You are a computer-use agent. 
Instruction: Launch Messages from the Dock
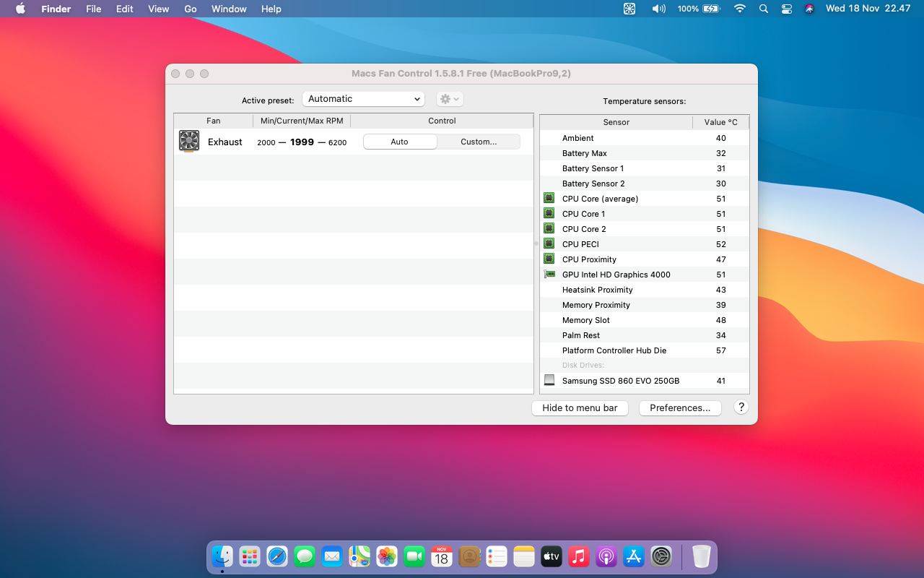click(305, 556)
